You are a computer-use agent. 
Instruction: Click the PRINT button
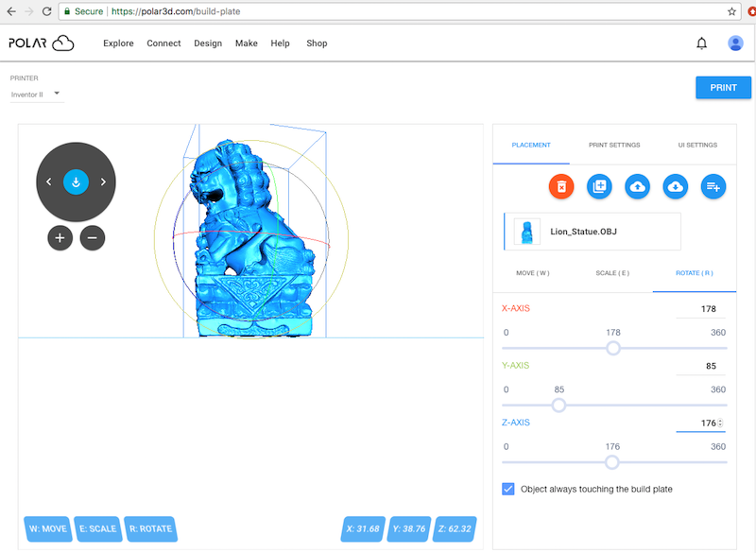[x=723, y=88]
